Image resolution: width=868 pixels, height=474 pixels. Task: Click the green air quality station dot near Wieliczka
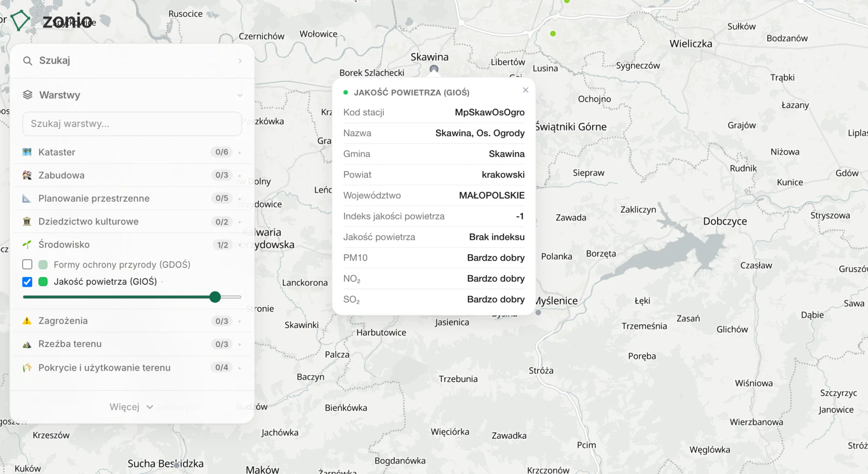(x=553, y=34)
